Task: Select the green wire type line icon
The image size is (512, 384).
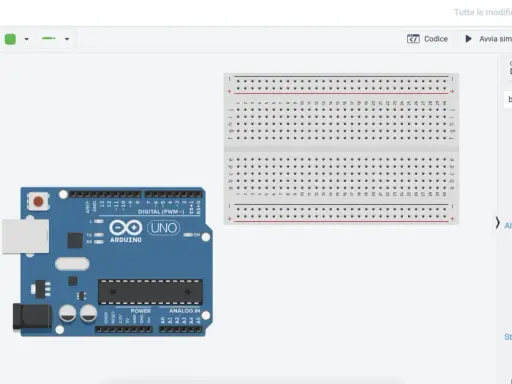Action: click(49, 39)
